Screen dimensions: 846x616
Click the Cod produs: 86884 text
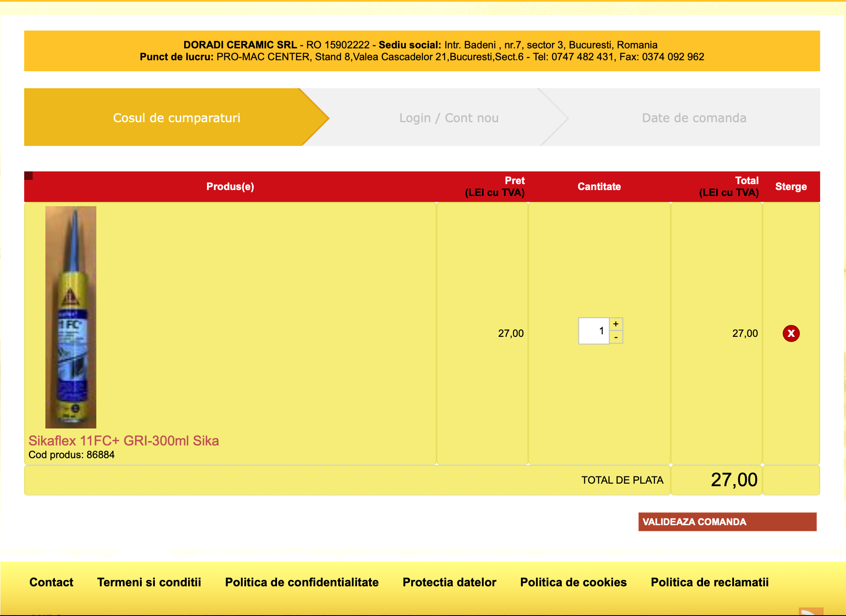pos(71,455)
